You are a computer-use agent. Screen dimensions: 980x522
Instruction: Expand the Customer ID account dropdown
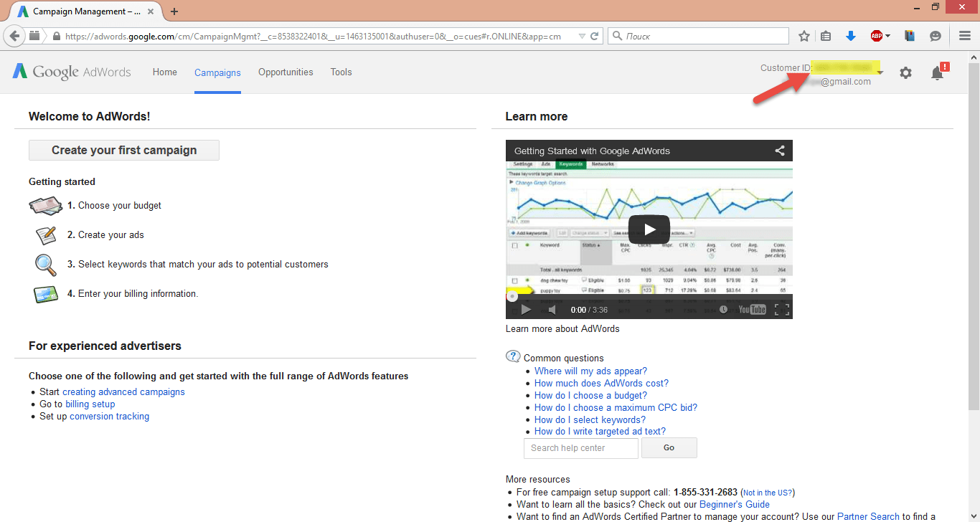click(x=880, y=72)
